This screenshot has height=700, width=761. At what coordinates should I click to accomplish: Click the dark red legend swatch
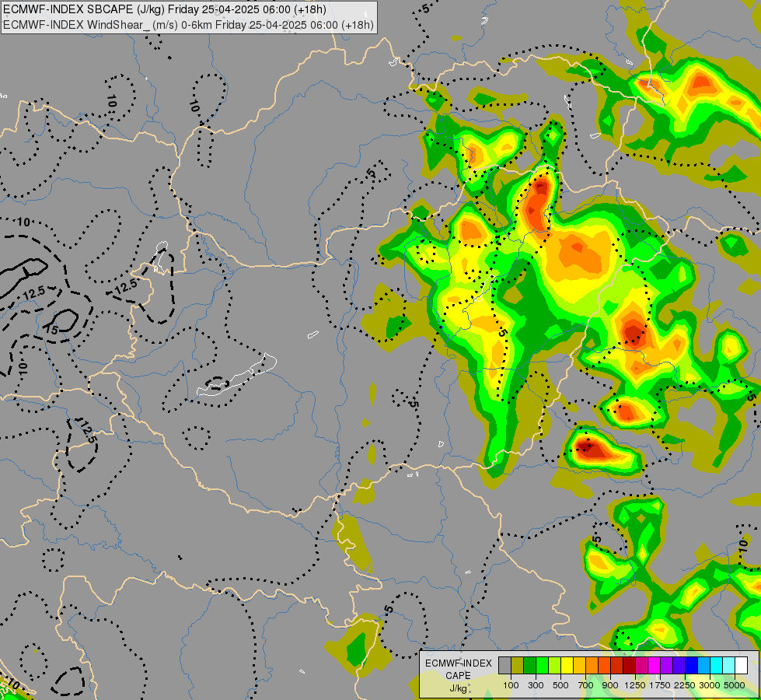click(x=629, y=666)
